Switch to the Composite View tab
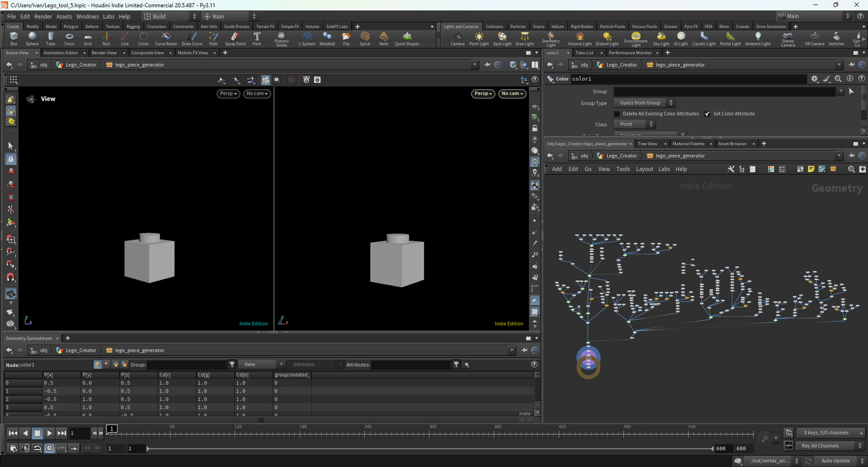Image resolution: width=868 pixels, height=467 pixels. (147, 53)
